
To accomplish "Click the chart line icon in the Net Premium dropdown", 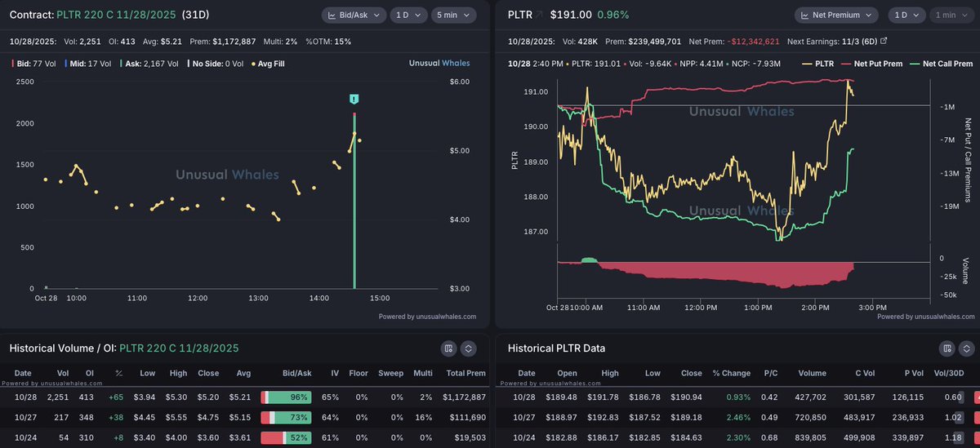I will pos(806,15).
